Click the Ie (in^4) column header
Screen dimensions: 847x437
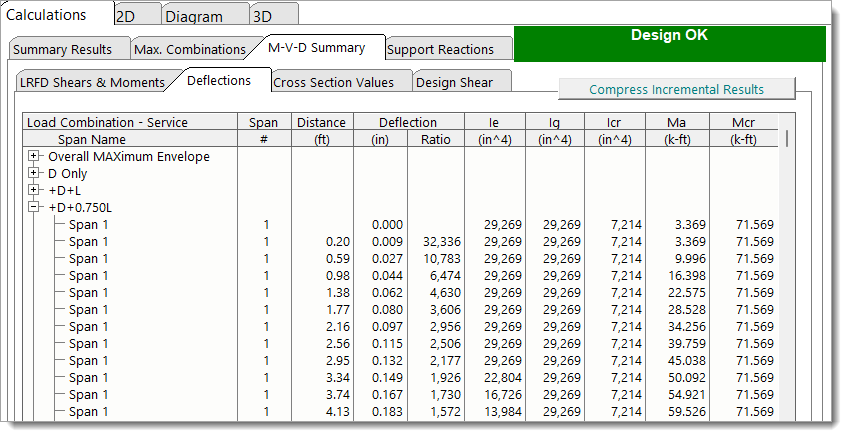tap(495, 131)
